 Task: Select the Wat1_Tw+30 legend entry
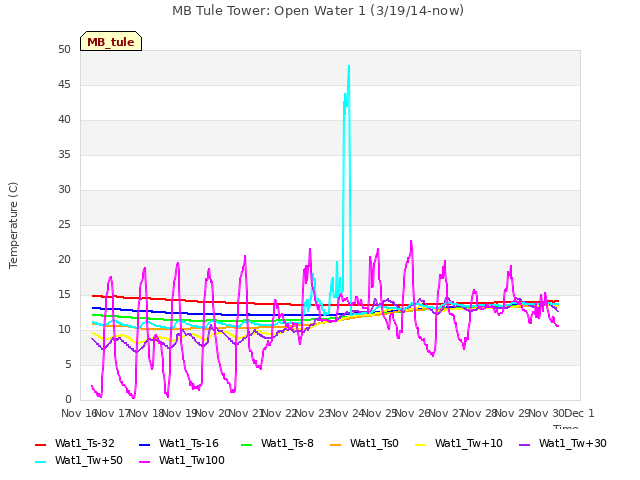pos(562,443)
